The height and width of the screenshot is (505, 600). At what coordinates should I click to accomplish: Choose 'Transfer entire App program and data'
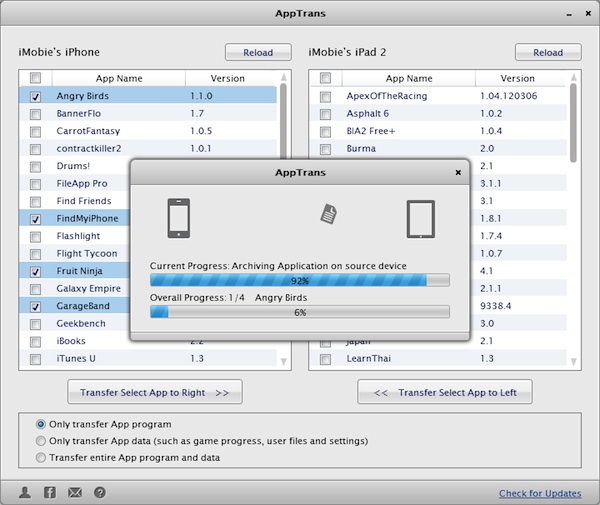41,458
